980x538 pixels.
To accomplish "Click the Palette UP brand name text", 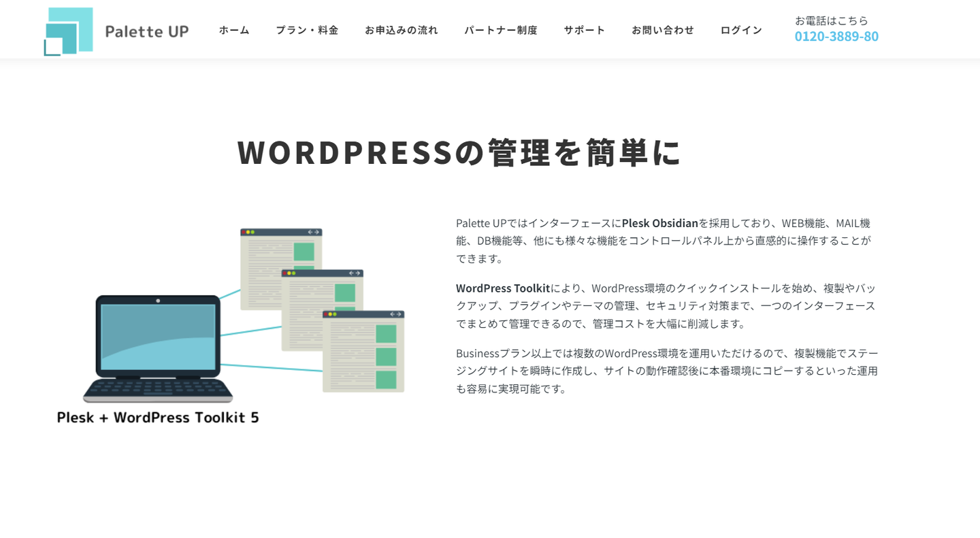I will (x=147, y=31).
